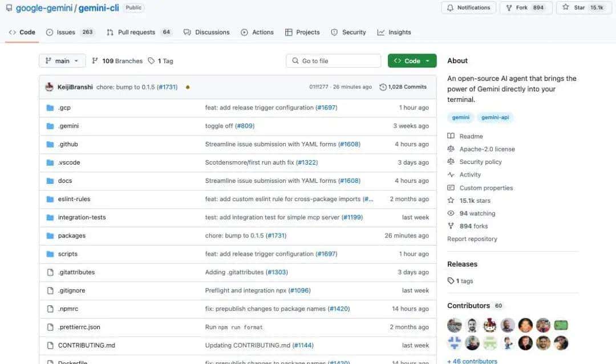
Task: Click the eye icon beside 94 watching
Action: pyautogui.click(x=451, y=214)
